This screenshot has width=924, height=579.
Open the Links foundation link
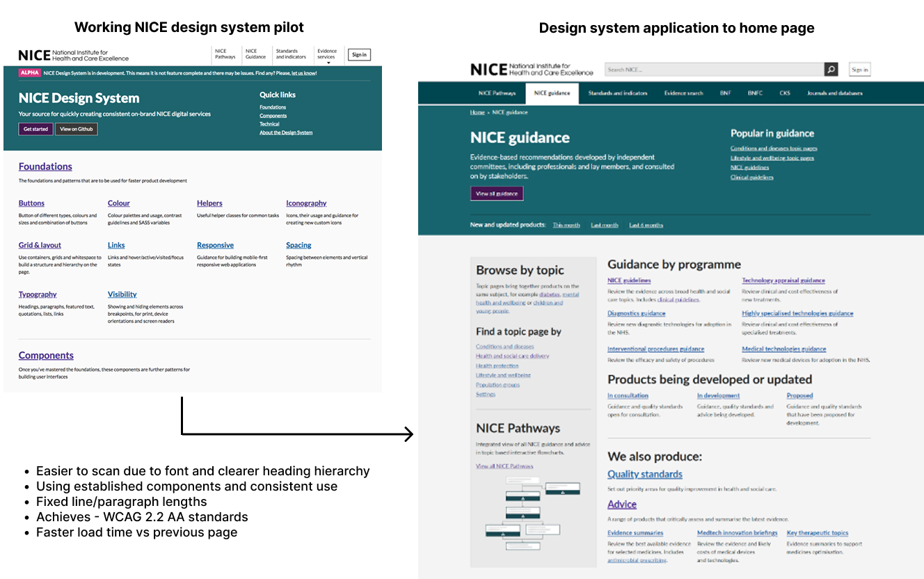pos(116,245)
